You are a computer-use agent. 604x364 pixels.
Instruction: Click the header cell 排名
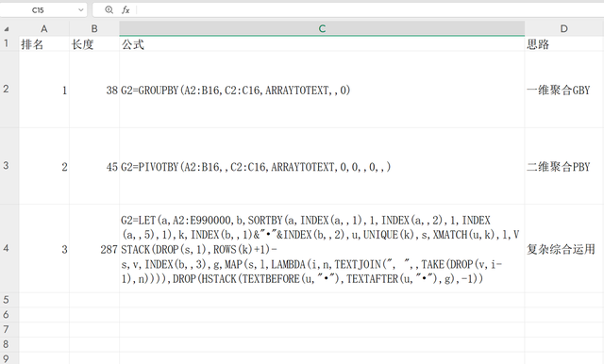click(x=44, y=44)
